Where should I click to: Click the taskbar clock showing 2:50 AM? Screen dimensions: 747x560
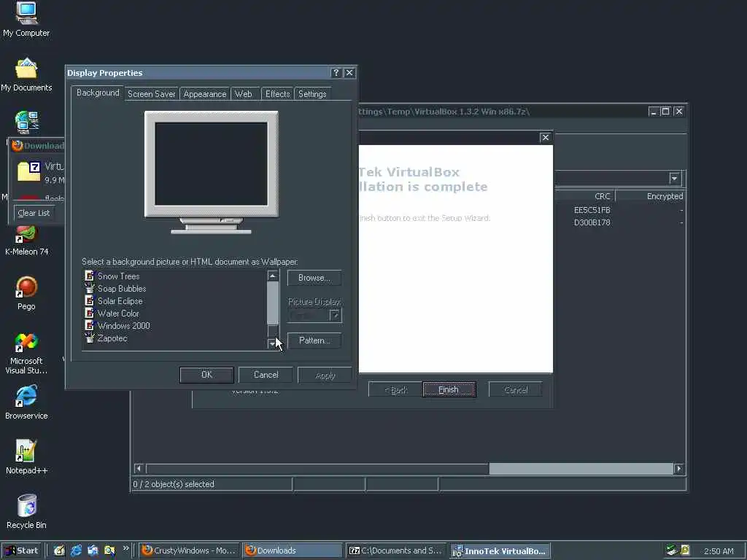719,551
